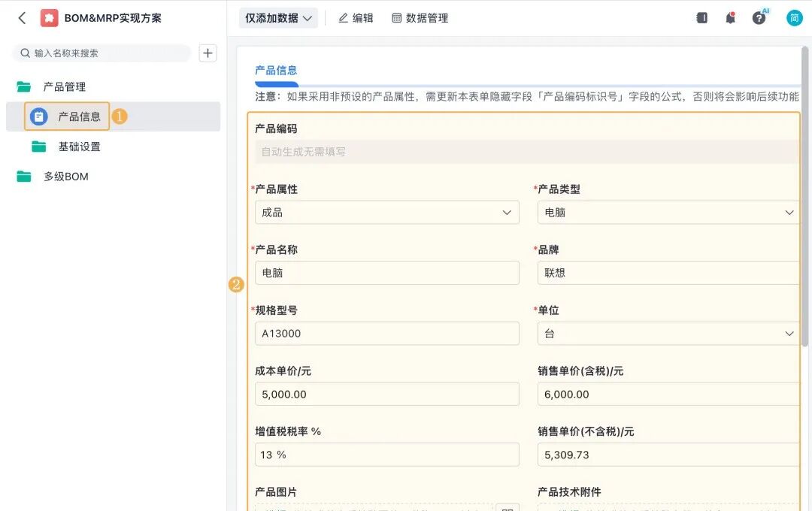Click the table icon beside 数据管理
The image size is (812, 511).
tap(397, 18)
